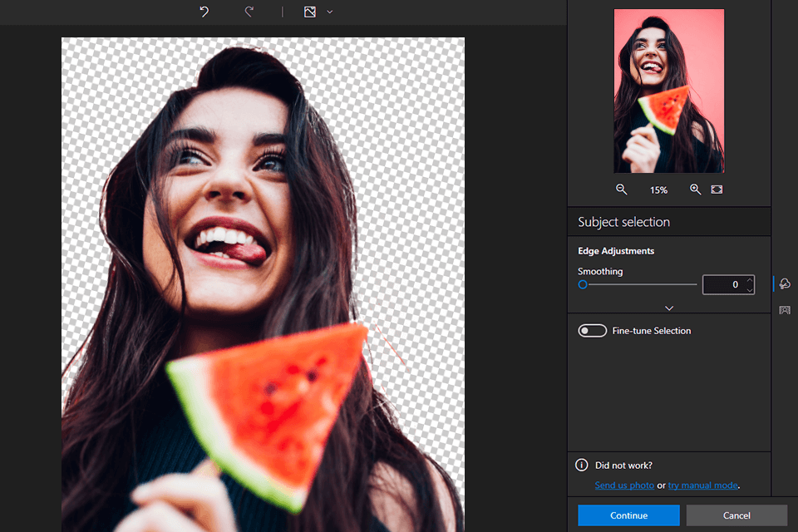The image size is (798, 532).
Task: Open the background view dropdown arrow
Action: [330, 12]
